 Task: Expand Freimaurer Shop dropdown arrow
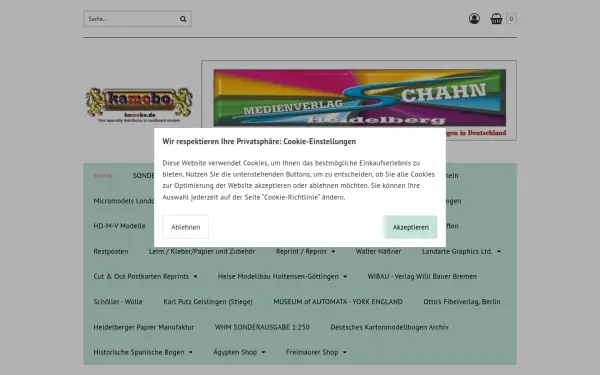[x=344, y=352]
